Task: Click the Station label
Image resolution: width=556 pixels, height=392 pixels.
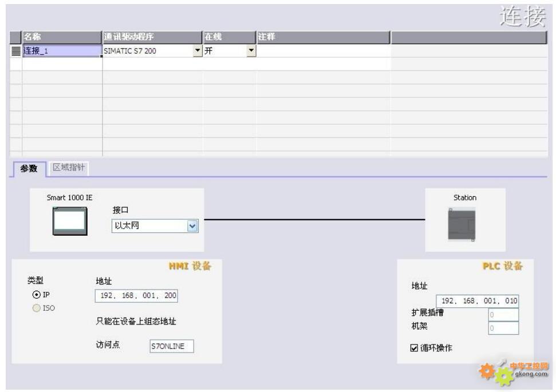Action: tap(465, 198)
